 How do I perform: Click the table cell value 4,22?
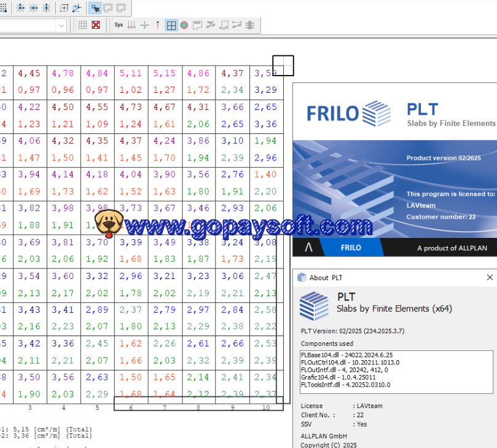[29, 107]
